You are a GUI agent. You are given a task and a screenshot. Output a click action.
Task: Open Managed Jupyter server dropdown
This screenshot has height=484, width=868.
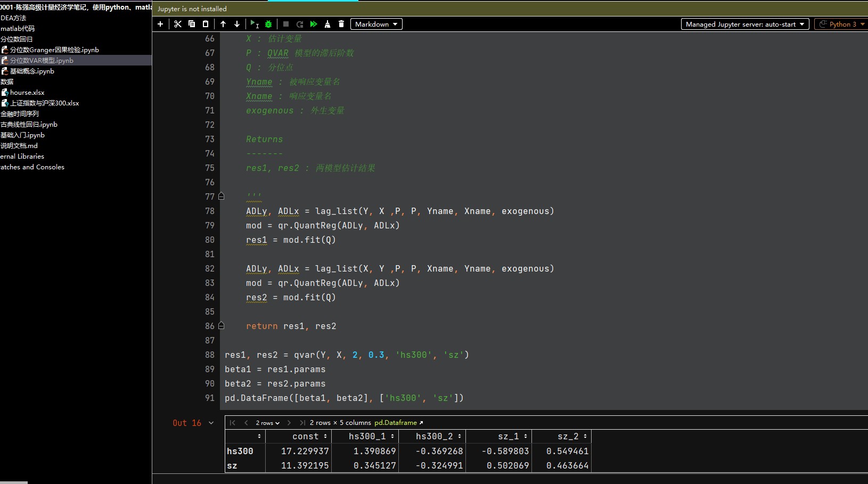(745, 24)
